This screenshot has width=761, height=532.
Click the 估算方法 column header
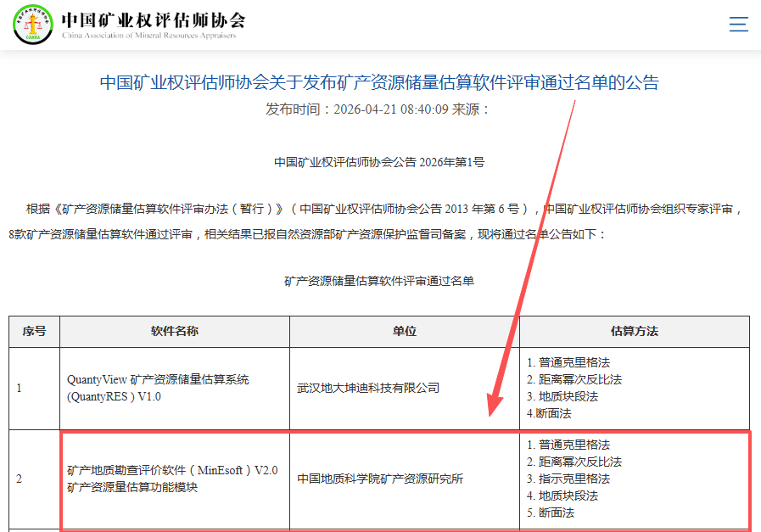pos(635,332)
